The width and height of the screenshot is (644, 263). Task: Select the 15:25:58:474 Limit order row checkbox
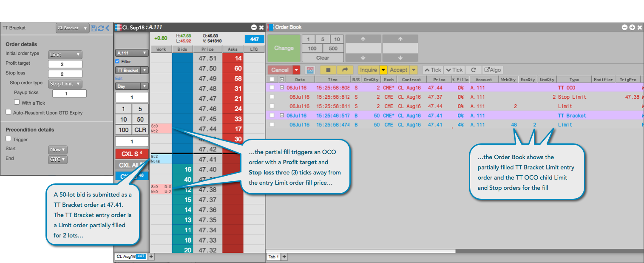pos(272,125)
